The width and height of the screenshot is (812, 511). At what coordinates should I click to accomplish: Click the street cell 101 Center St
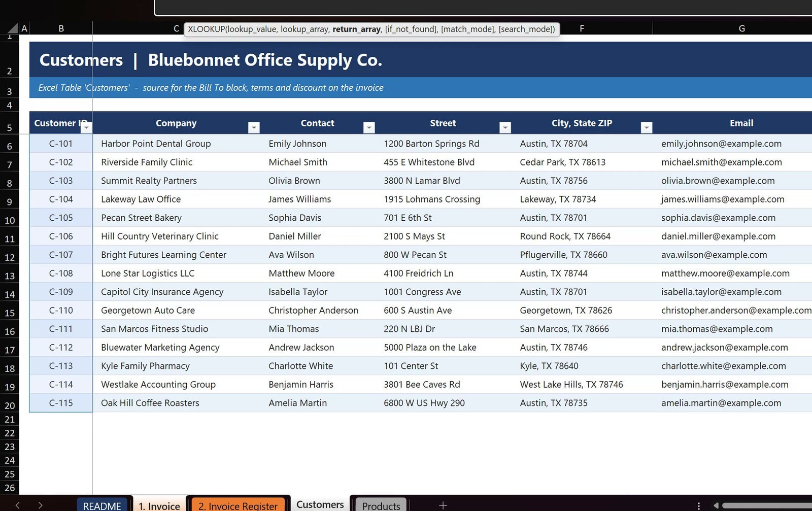point(444,366)
